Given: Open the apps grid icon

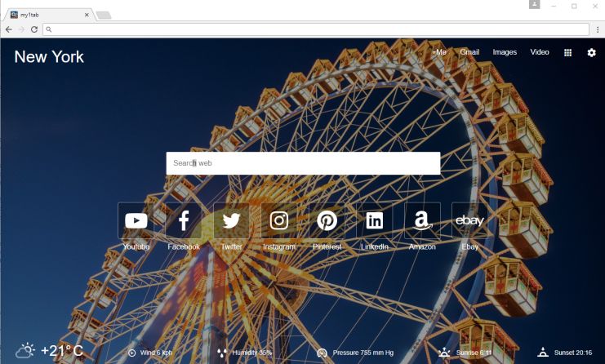Looking at the screenshot, I should (567, 52).
